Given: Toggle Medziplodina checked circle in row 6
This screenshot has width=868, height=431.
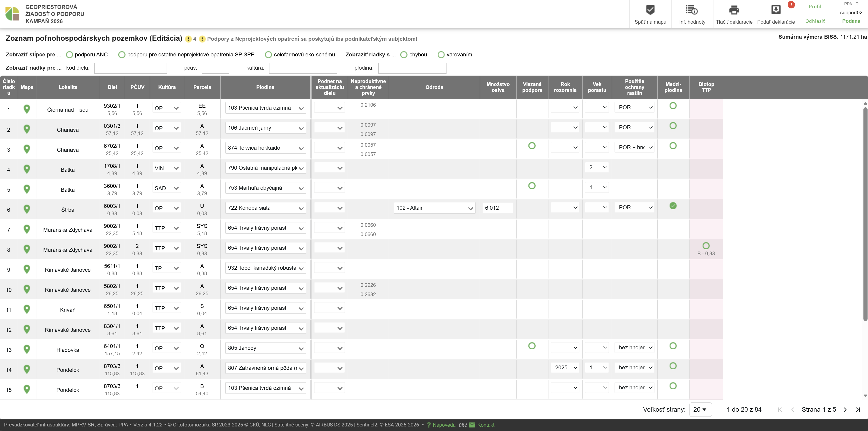Looking at the screenshot, I should pyautogui.click(x=673, y=206).
